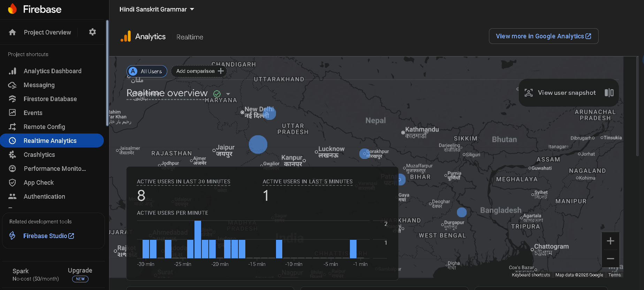Click the Messaging icon in sidebar
644x290 pixels.
[13, 85]
